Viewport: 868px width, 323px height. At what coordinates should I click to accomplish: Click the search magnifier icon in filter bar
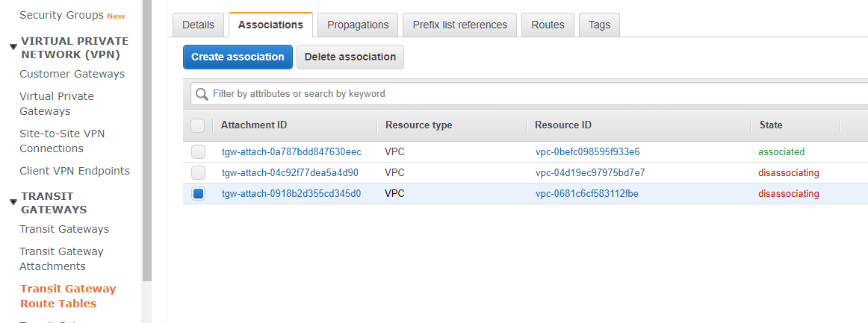coord(202,94)
